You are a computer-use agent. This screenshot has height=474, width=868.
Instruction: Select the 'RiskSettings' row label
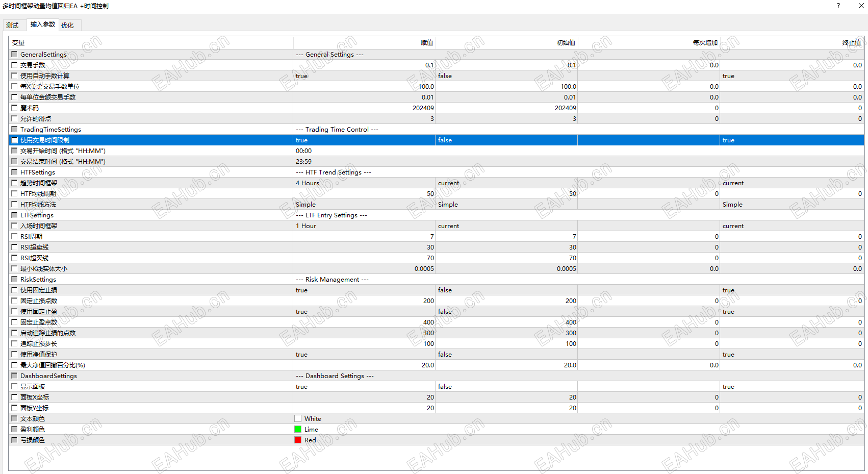pyautogui.click(x=38, y=280)
